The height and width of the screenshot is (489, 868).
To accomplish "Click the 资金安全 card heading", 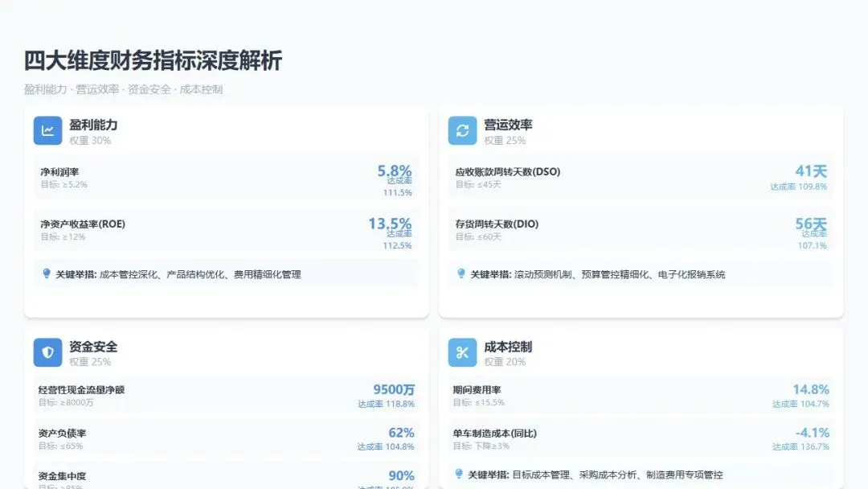I will pos(93,347).
